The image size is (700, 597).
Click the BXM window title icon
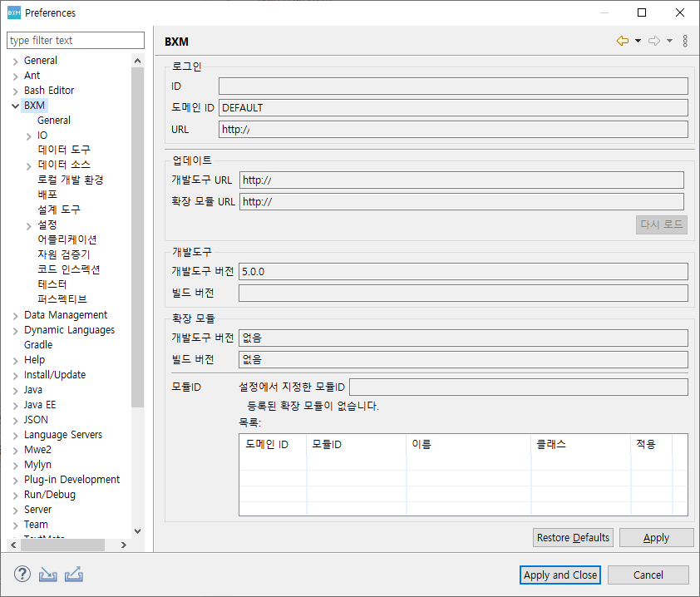[x=14, y=12]
